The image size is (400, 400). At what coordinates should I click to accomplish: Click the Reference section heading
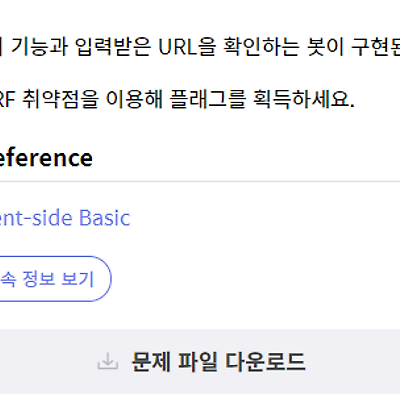coord(46,158)
